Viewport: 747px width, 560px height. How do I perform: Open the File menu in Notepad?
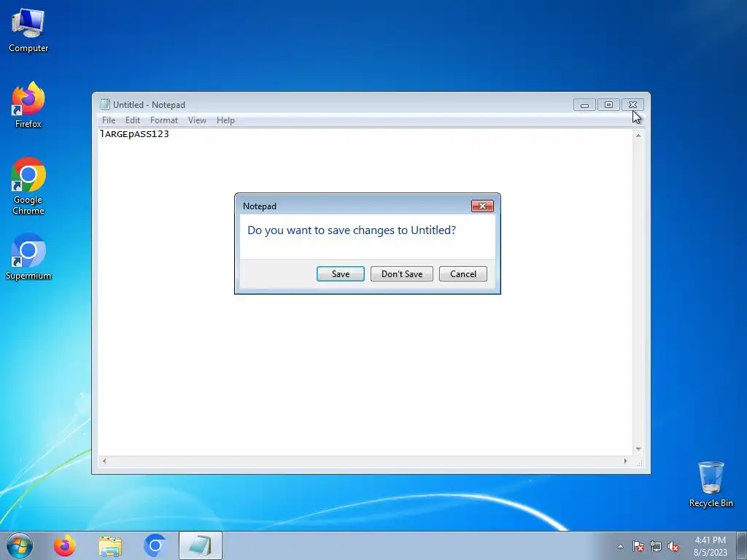pos(109,120)
